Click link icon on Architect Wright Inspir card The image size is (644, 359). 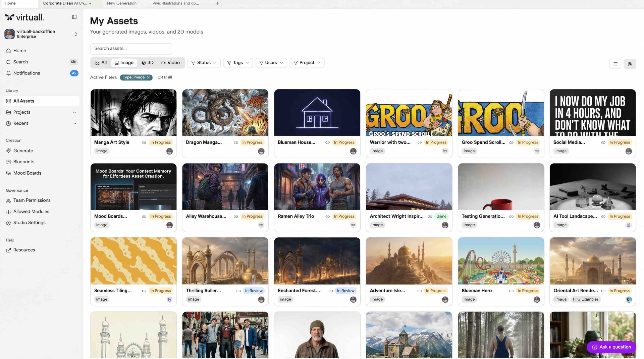[x=430, y=217]
